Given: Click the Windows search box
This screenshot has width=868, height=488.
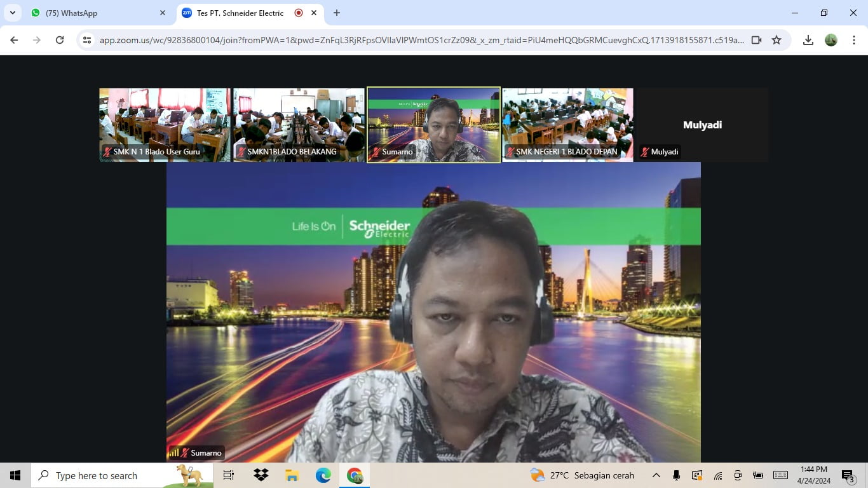Looking at the screenshot, I should coord(108,475).
